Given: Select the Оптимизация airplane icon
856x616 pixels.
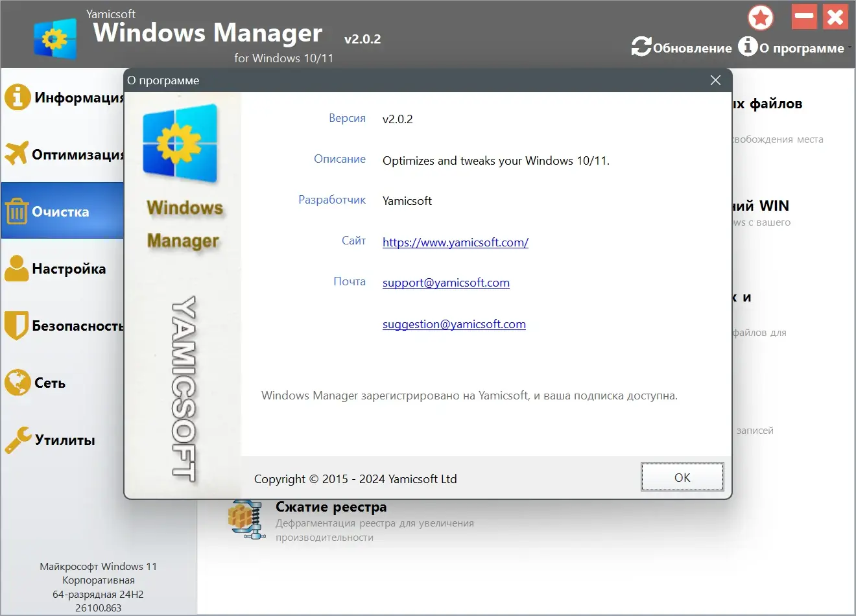Looking at the screenshot, I should coord(18,154).
